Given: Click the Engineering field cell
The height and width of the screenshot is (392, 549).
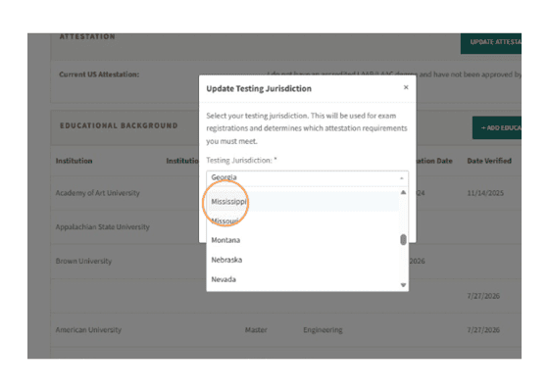Looking at the screenshot, I should click(x=323, y=329).
